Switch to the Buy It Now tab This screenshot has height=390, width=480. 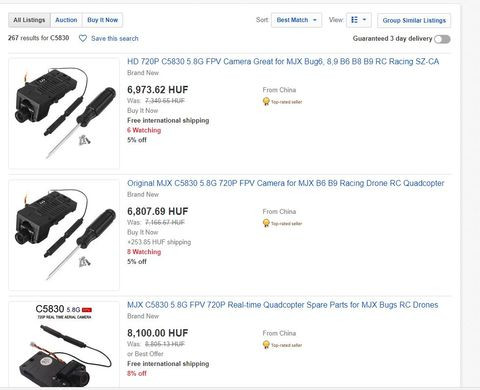(x=103, y=20)
